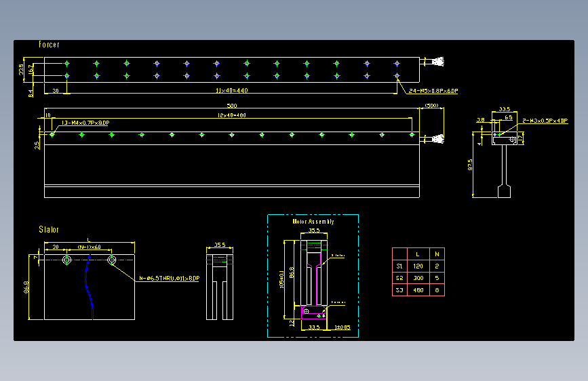The image size is (588, 381).
Task: Select the "2" cell in S1 row
Action: click(437, 266)
